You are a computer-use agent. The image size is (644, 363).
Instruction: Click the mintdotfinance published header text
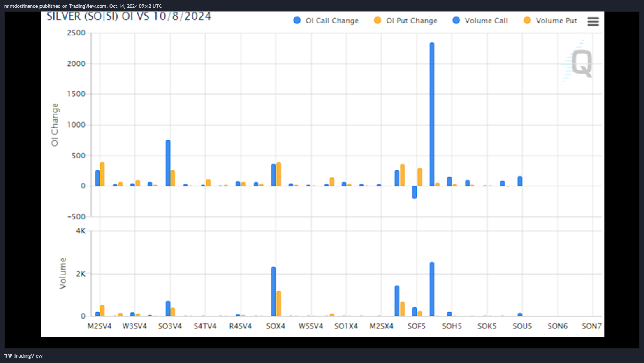(83, 6)
